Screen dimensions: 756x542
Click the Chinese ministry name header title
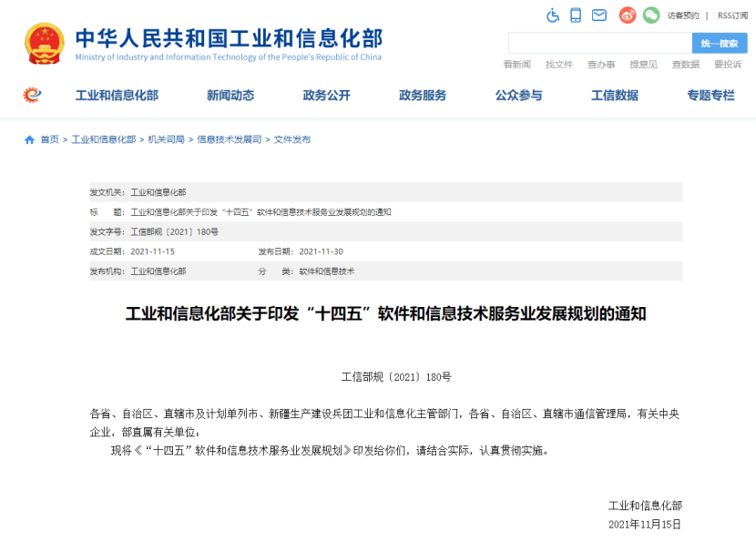229,38
